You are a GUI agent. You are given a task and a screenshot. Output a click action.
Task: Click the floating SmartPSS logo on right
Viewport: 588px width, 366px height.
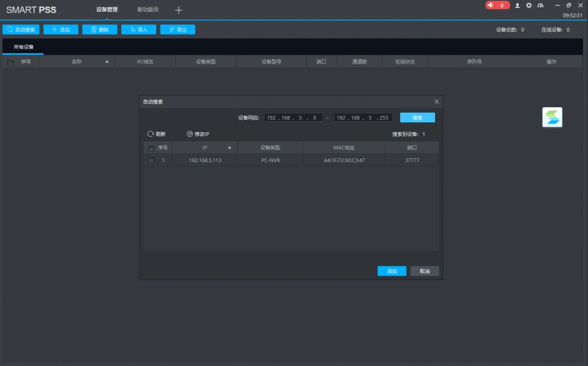[552, 117]
